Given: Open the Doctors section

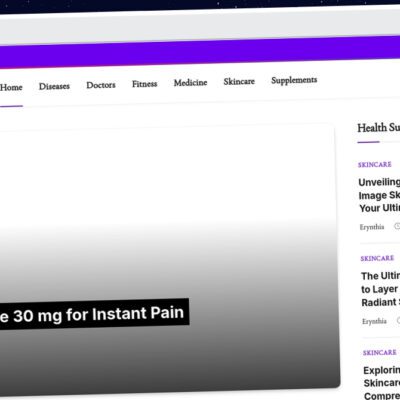Looking at the screenshot, I should (x=101, y=85).
